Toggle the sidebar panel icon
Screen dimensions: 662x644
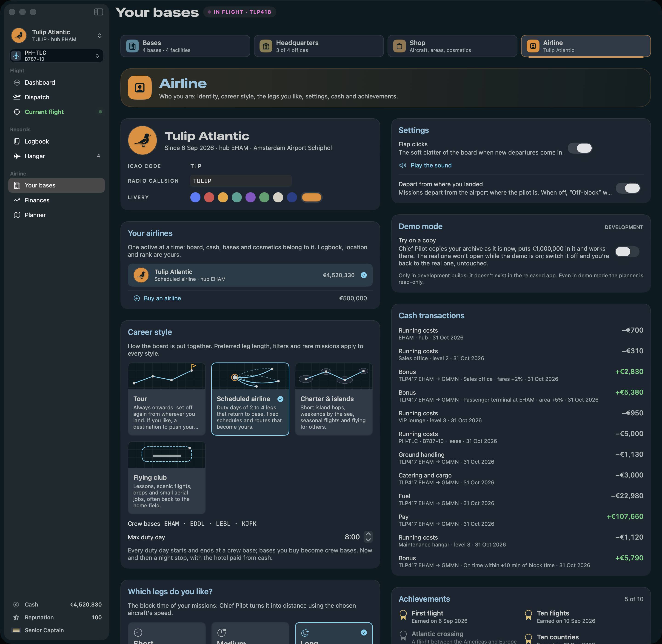98,12
